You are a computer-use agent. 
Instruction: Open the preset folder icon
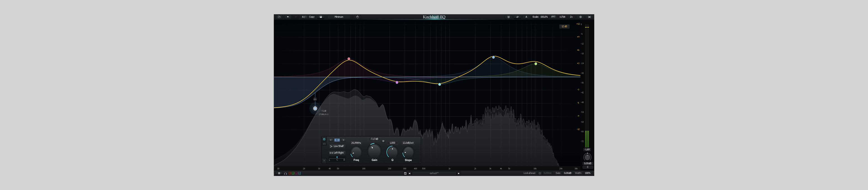[279, 17]
